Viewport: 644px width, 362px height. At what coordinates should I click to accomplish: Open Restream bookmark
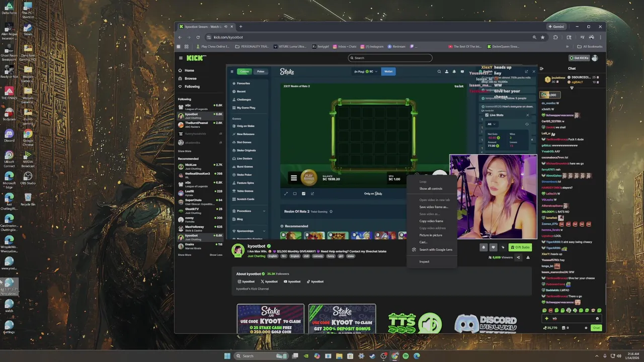tap(396, 46)
